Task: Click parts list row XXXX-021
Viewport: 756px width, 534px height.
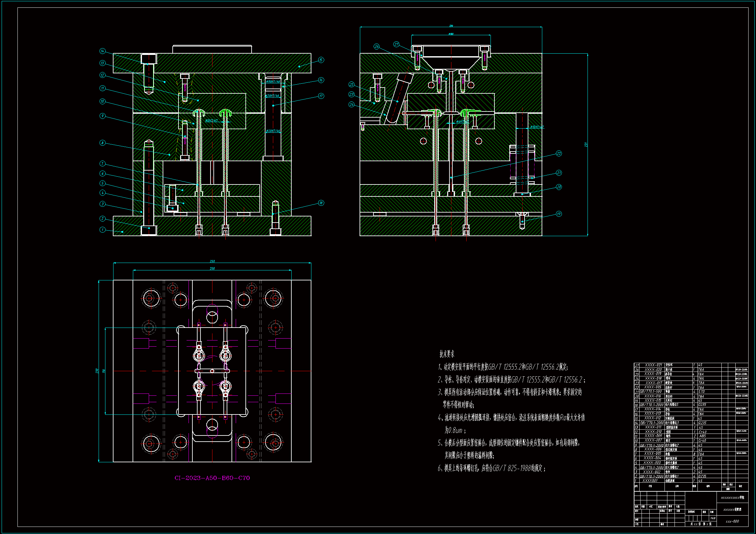Action: tap(653, 365)
